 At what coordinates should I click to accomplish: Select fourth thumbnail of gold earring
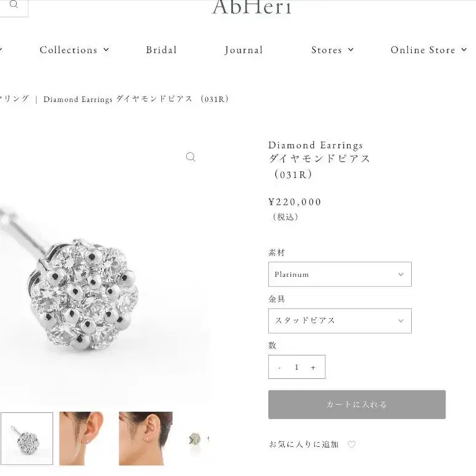(x=195, y=438)
